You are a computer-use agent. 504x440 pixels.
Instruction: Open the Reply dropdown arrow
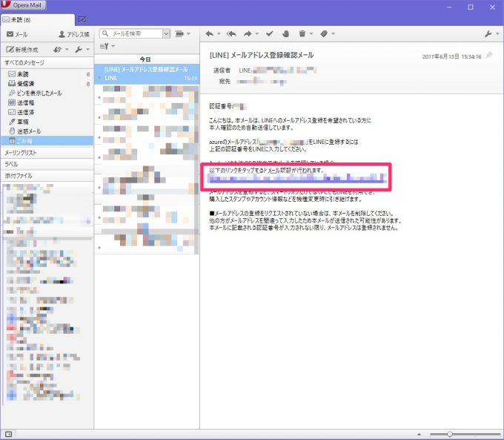[x=219, y=33]
